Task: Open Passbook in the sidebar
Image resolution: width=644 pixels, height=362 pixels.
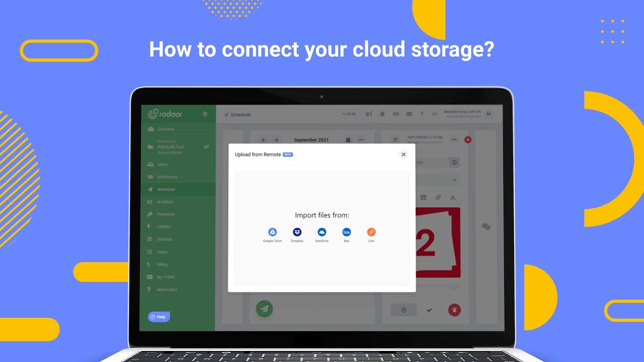Action: pyautogui.click(x=166, y=214)
